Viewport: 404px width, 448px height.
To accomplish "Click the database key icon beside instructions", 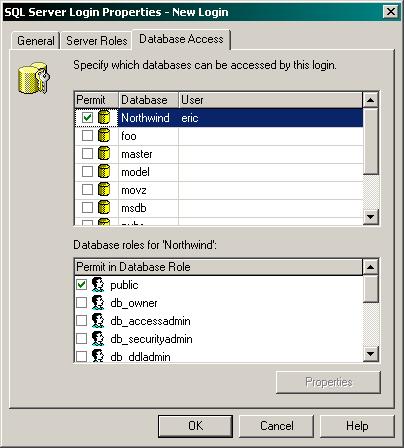I will pyautogui.click(x=33, y=77).
